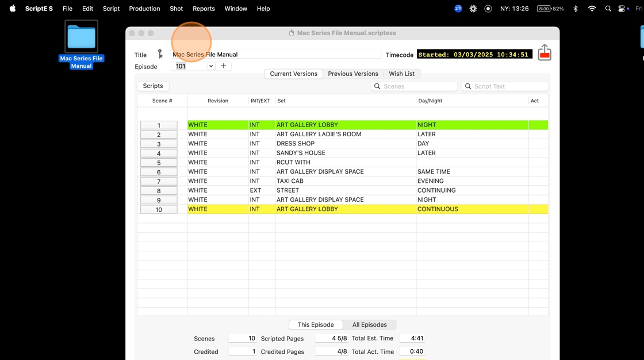Image resolution: width=644 pixels, height=360 pixels.
Task: Click scene number 1 button
Action: point(159,125)
